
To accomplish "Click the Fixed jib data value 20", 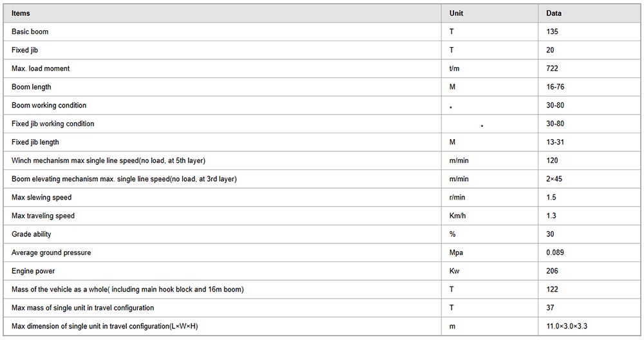I will [x=550, y=50].
